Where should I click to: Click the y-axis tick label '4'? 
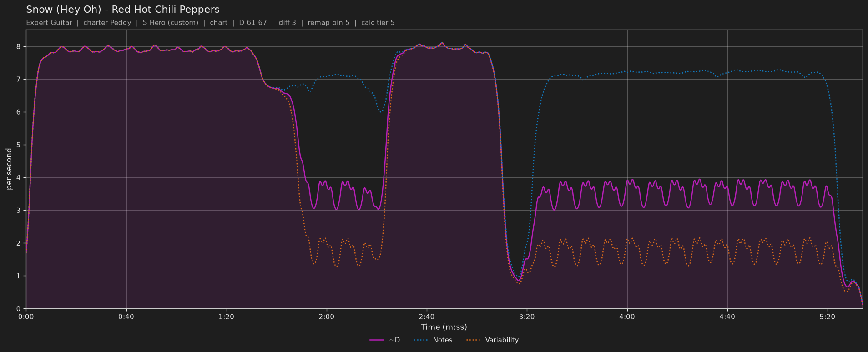pyautogui.click(x=19, y=177)
